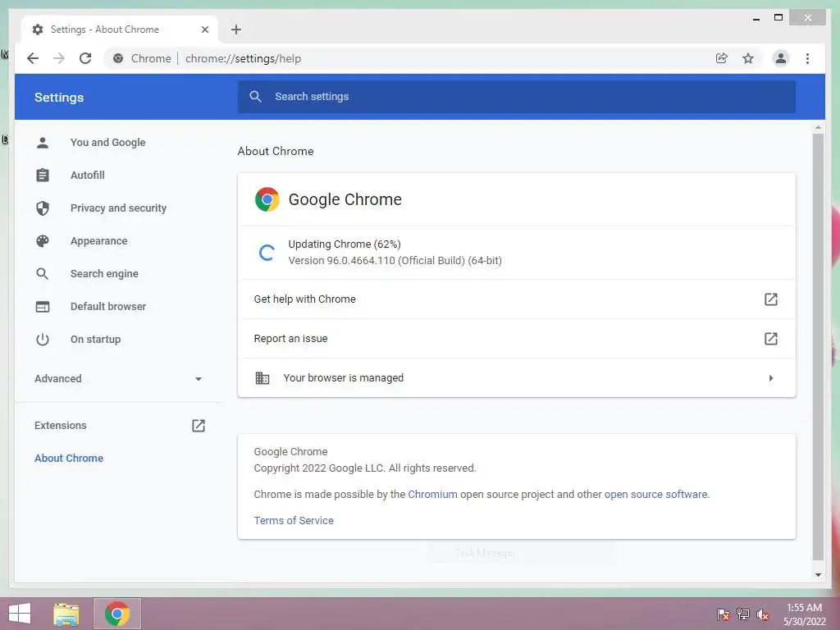
Task: Bookmark this page with the star icon
Action: (748, 58)
